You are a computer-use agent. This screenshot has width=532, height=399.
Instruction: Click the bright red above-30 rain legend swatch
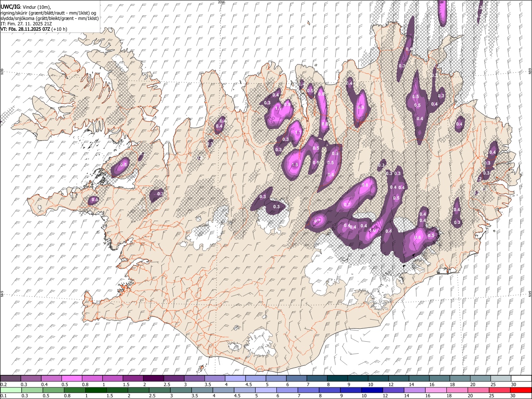point(520,390)
